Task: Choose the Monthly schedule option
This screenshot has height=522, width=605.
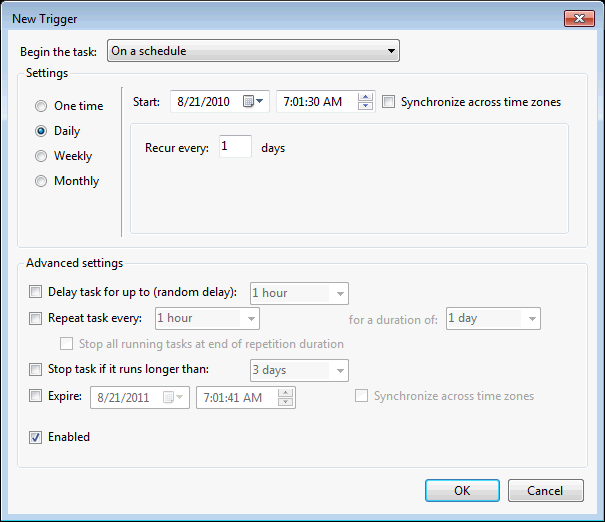Action: tap(41, 181)
